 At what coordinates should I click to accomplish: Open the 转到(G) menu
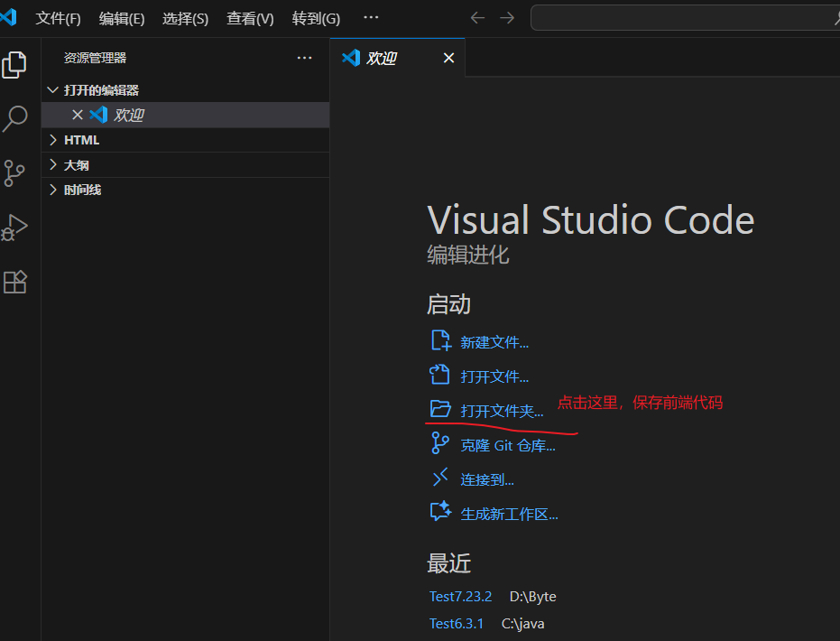[x=316, y=19]
